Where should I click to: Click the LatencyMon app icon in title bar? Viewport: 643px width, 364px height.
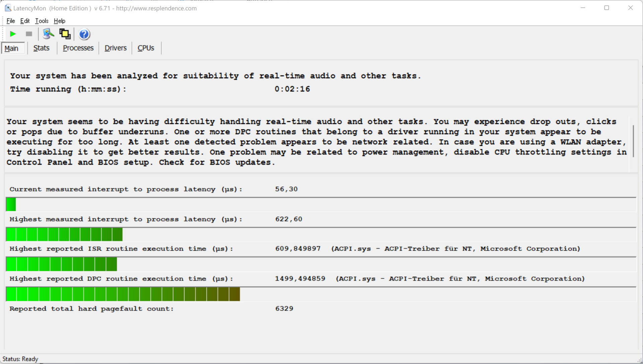pos(8,8)
